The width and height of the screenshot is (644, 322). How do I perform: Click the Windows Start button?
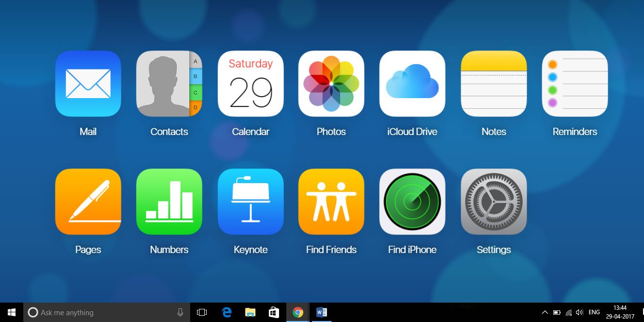coord(12,312)
